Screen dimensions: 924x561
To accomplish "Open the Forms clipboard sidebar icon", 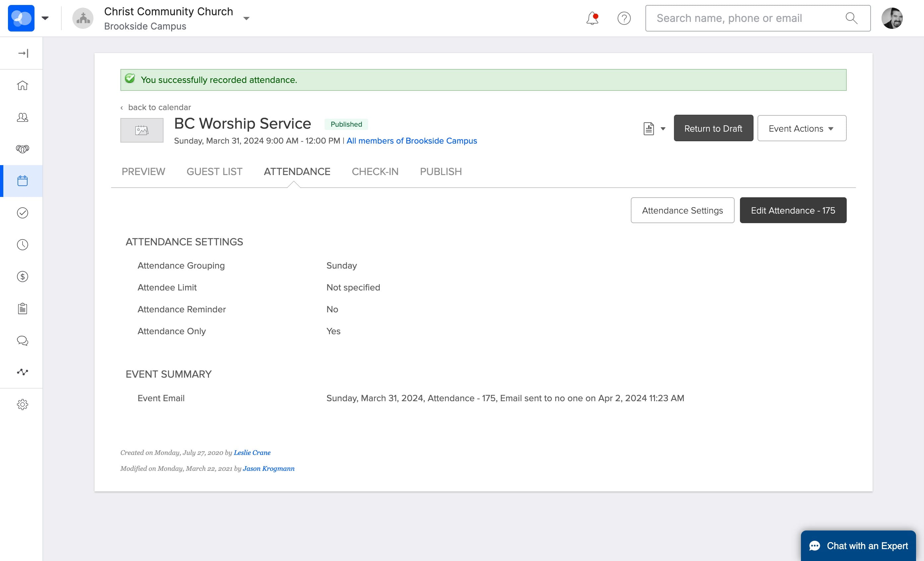I will click(x=23, y=309).
